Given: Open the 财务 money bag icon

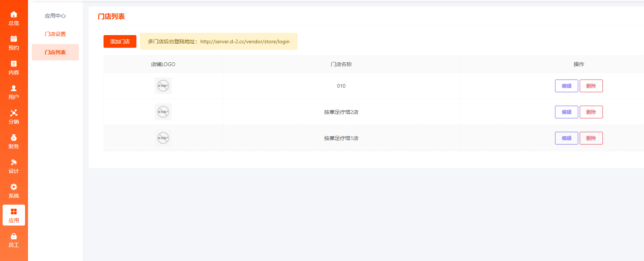Looking at the screenshot, I should [14, 138].
